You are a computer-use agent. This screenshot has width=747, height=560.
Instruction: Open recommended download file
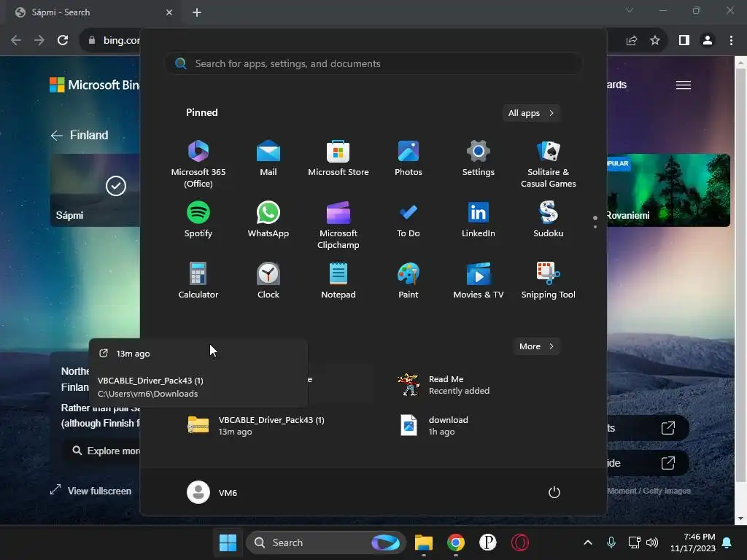(435, 426)
